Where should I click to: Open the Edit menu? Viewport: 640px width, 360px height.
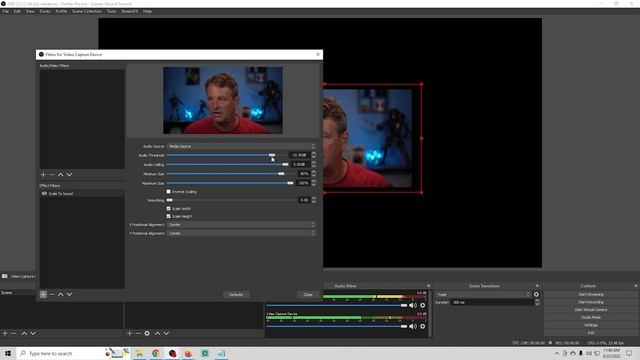[17, 11]
